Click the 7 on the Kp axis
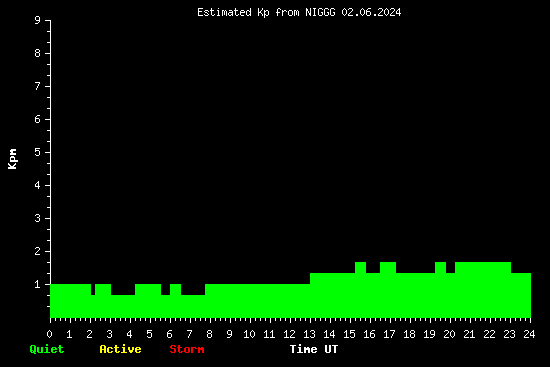 click(x=38, y=86)
